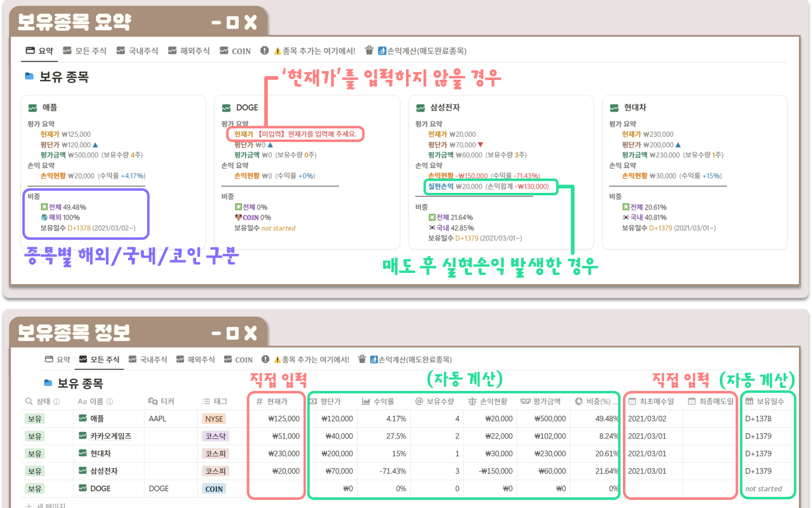Click chart icon on 삼성전자 card
Screen dimensions: 812x508
pos(420,108)
